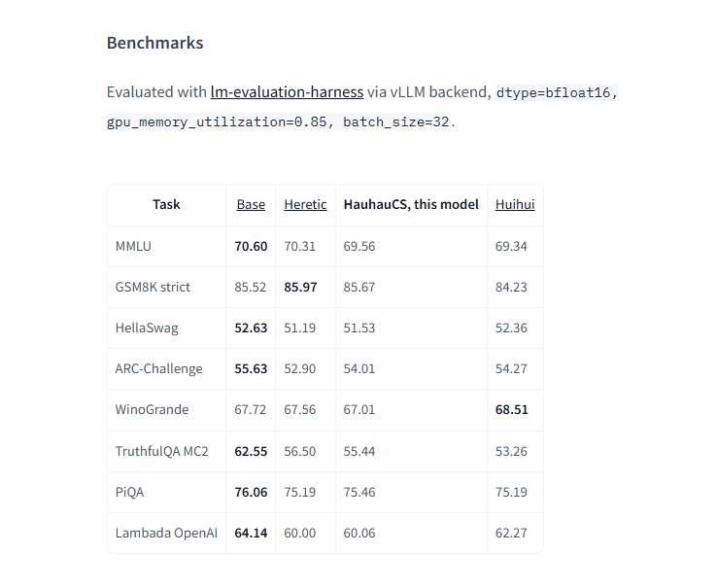The height and width of the screenshot is (588, 717).
Task: Open the Huihui model link
Action: click(515, 204)
